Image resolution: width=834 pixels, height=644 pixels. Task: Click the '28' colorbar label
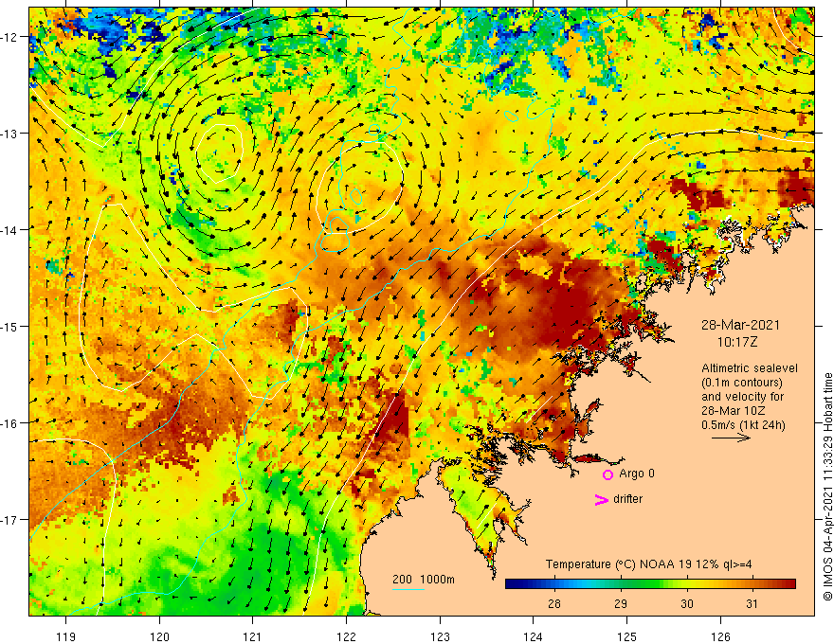553,603
